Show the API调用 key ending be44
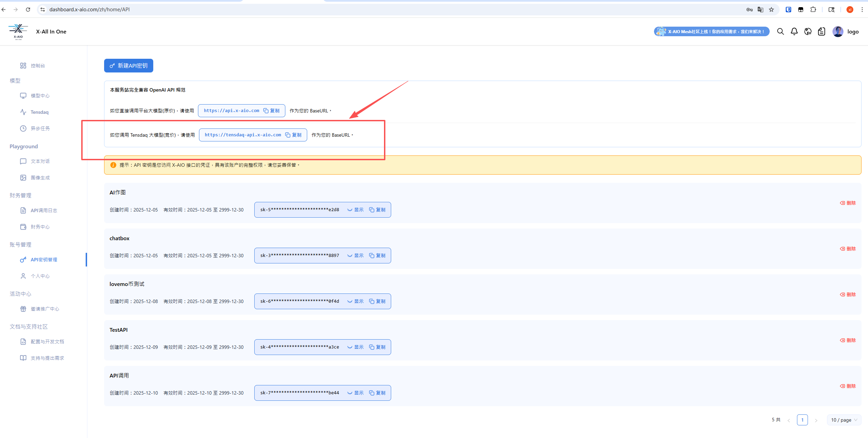This screenshot has width=868, height=438. pyautogui.click(x=356, y=393)
